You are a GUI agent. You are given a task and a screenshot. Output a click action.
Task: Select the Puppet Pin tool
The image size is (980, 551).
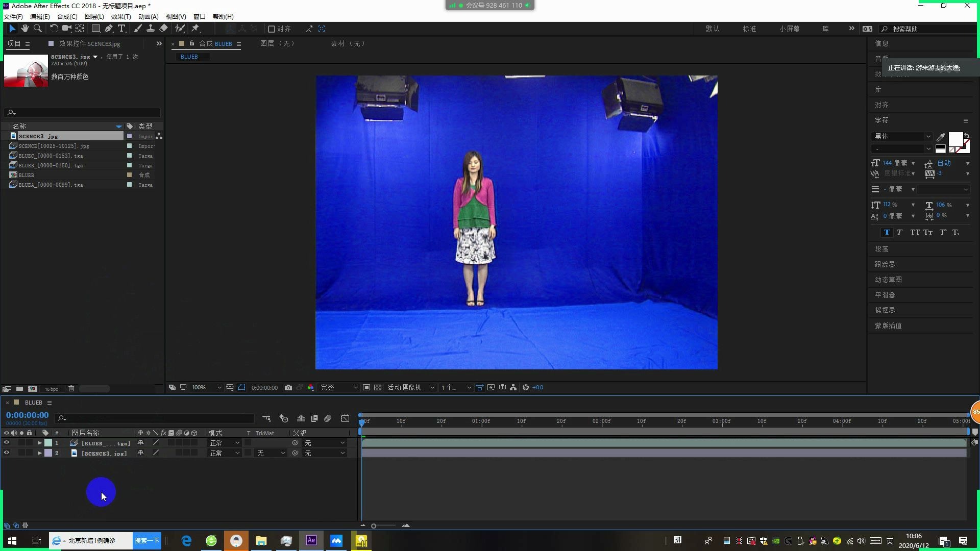pyautogui.click(x=195, y=29)
